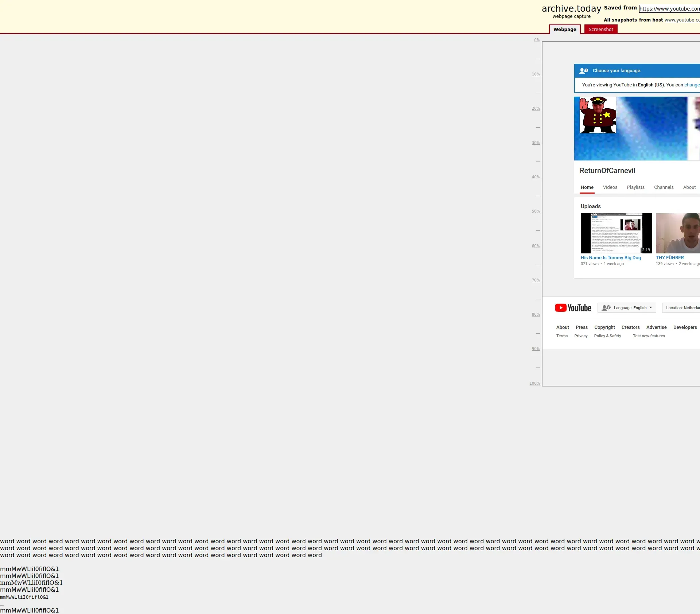Click the Copyright footer link
Viewport: 700px width, 614px height.
(604, 327)
